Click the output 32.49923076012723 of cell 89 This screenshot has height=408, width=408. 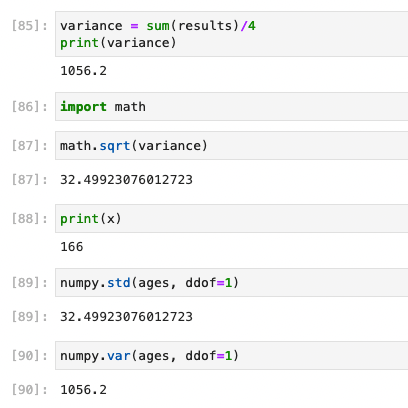point(126,317)
